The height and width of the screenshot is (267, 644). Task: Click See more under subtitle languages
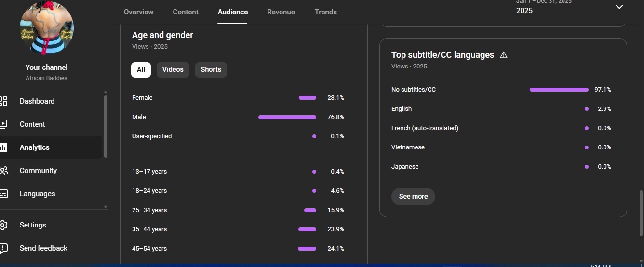(x=413, y=196)
